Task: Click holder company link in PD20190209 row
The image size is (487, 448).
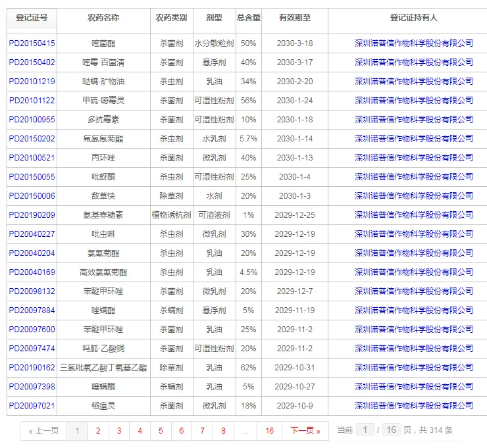Action: 414,215
